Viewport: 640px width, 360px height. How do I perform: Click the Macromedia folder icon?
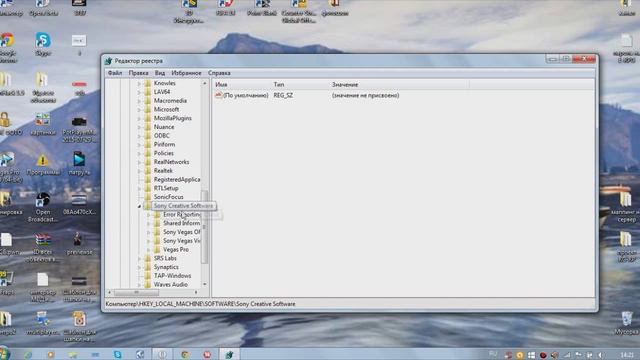[148, 101]
